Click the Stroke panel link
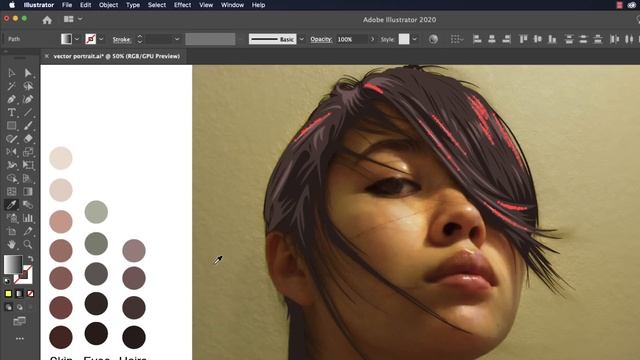This screenshot has width=640, height=360. point(121,40)
